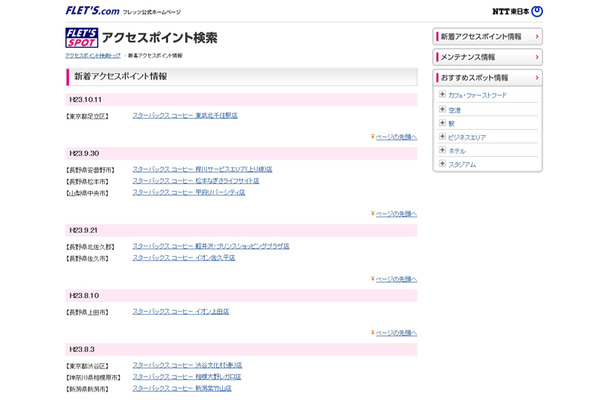Click the 【神奈川県相模原市】 location label
The width and height of the screenshot is (610, 400).
(x=93, y=378)
